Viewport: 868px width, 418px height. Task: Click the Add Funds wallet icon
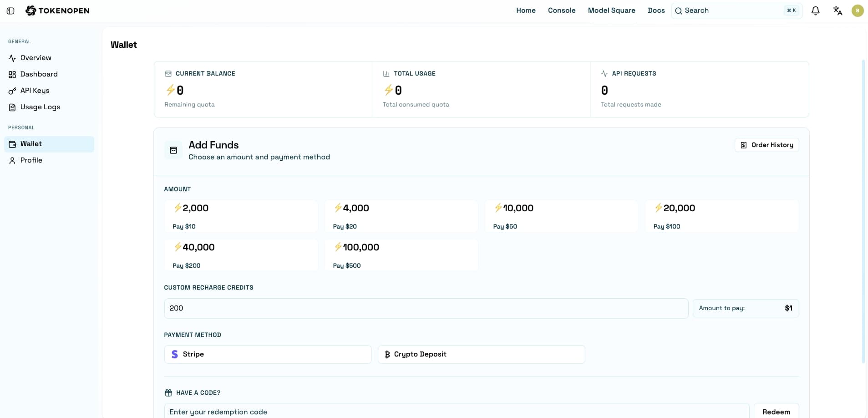pos(173,150)
